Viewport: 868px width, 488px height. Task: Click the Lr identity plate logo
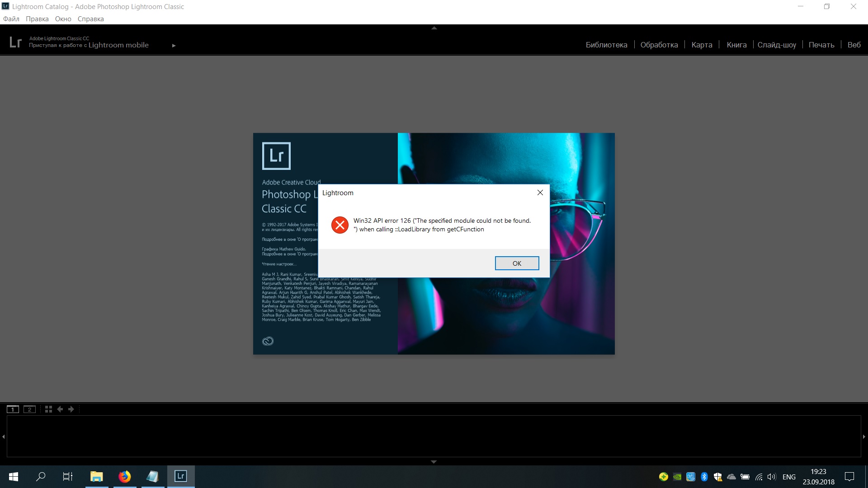click(x=15, y=42)
